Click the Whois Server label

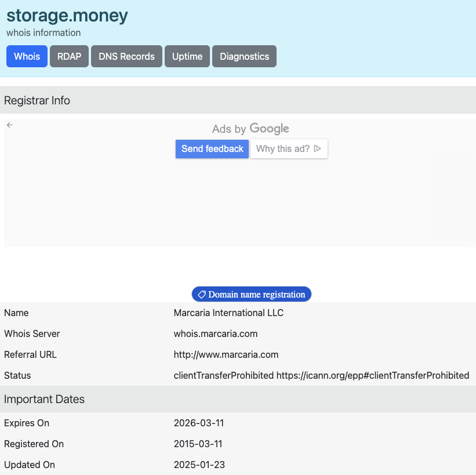pyautogui.click(x=32, y=333)
